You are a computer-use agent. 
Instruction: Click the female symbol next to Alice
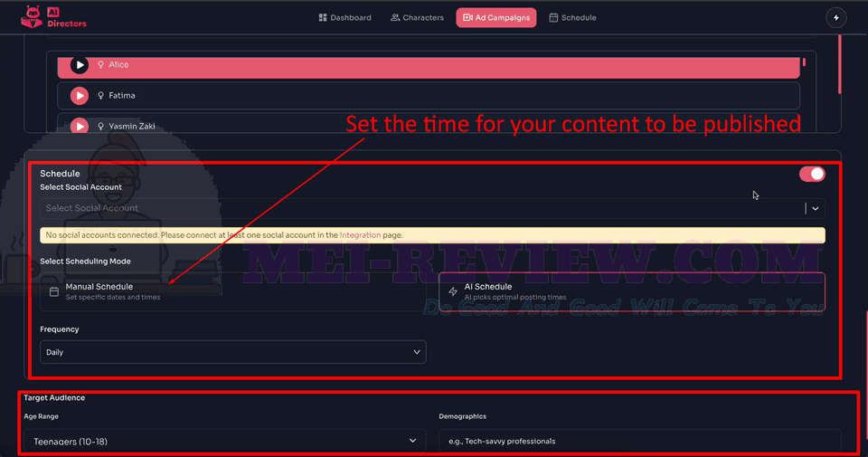(x=100, y=65)
